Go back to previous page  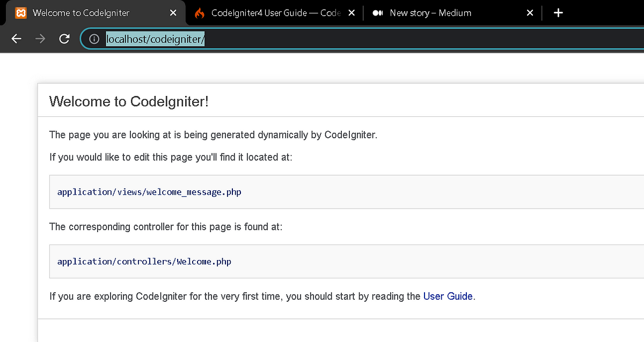(x=16, y=39)
